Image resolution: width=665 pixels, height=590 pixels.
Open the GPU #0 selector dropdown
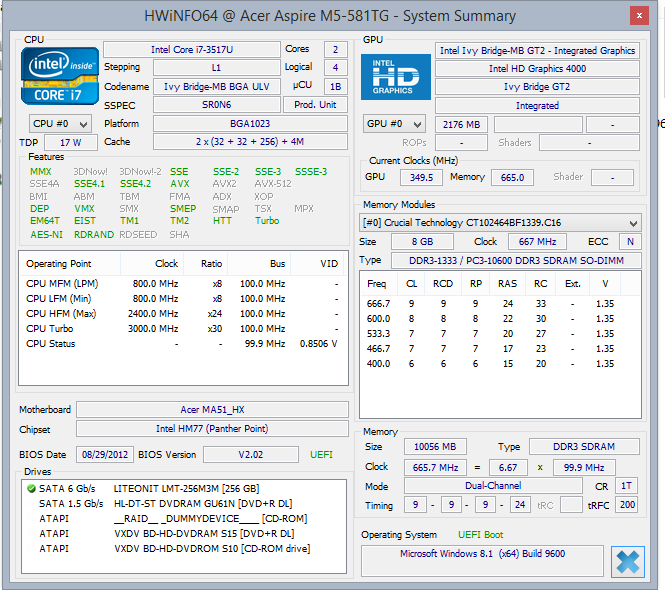tap(396, 124)
